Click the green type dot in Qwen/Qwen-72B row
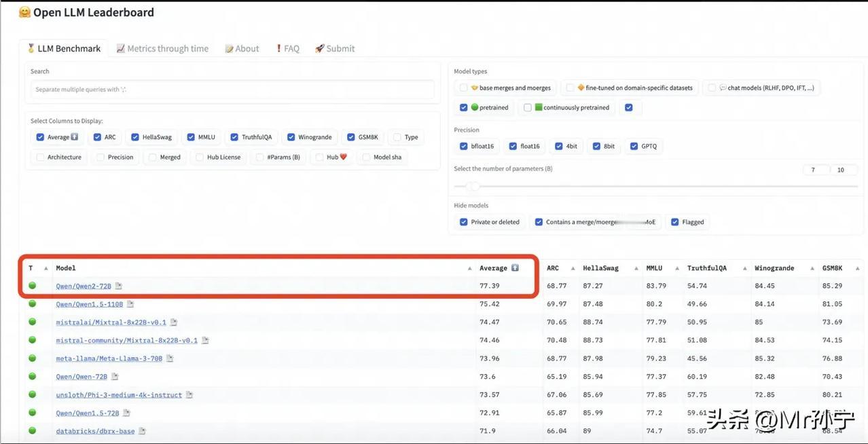 [32, 376]
